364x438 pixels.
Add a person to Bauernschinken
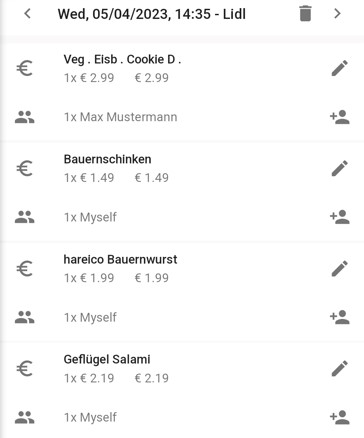[x=340, y=217]
